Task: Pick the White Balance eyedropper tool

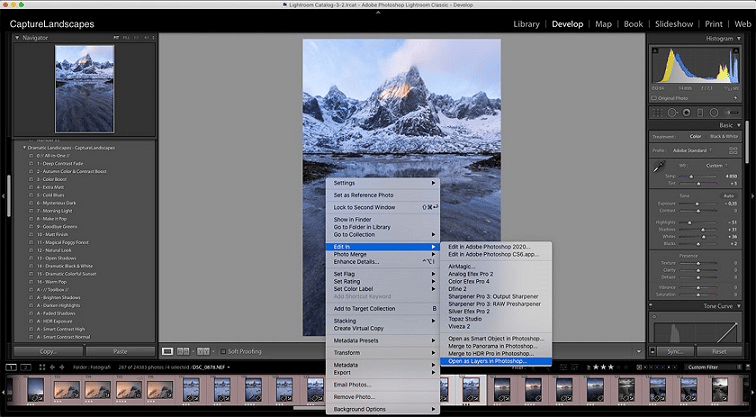Action: [657, 168]
